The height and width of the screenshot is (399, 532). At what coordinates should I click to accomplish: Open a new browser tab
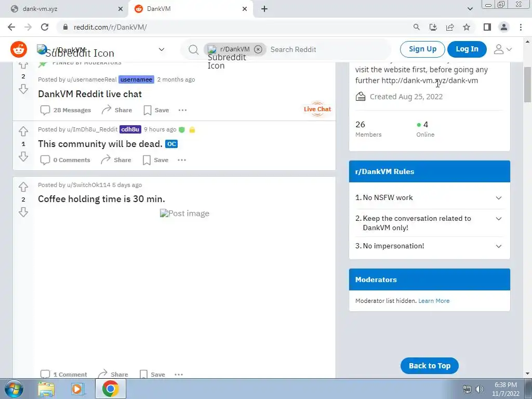point(264,9)
